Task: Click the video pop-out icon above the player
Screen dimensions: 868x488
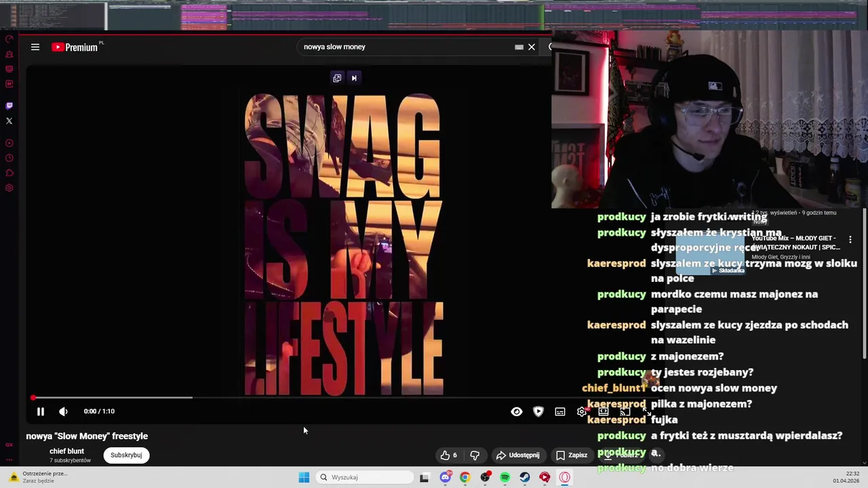Action: click(337, 78)
